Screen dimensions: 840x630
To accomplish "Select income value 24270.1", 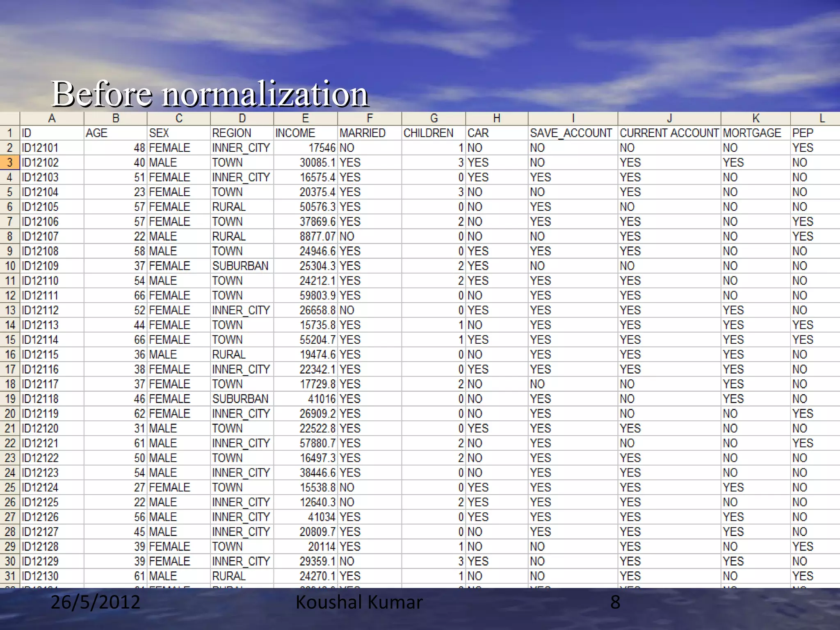I will 306,576.
